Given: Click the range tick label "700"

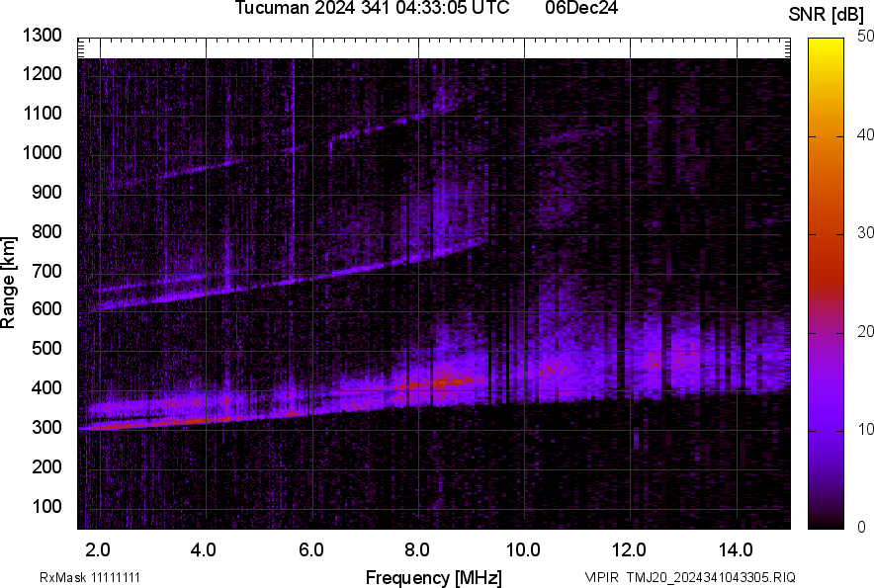Looking at the screenshot, I should click(x=46, y=271).
